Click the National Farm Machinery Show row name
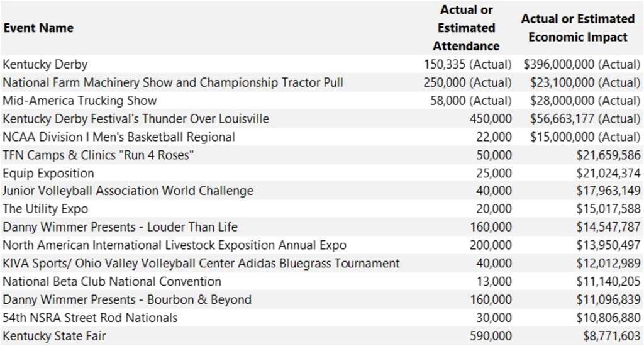644x346 pixels. click(173, 82)
